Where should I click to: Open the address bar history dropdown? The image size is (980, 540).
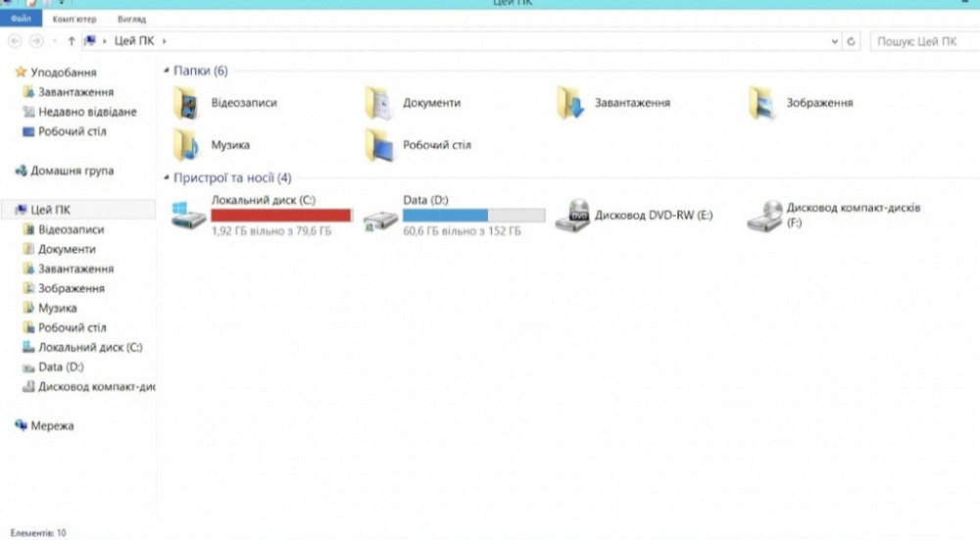[x=834, y=41]
